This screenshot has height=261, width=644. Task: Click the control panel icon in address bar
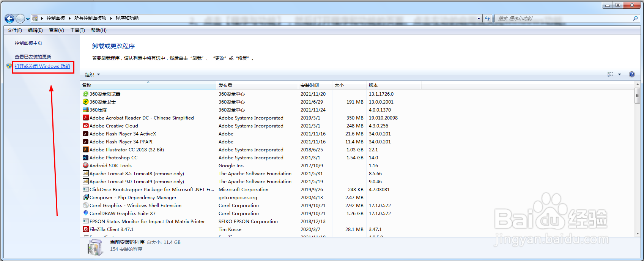coord(35,18)
